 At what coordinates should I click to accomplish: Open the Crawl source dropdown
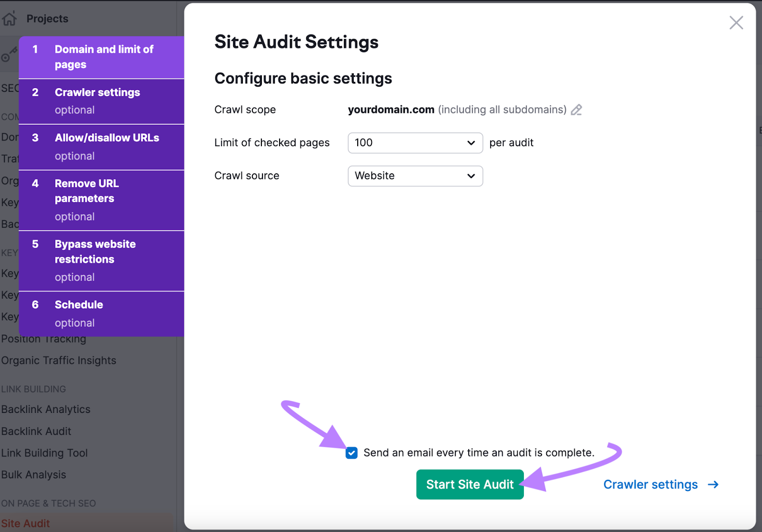(x=415, y=176)
